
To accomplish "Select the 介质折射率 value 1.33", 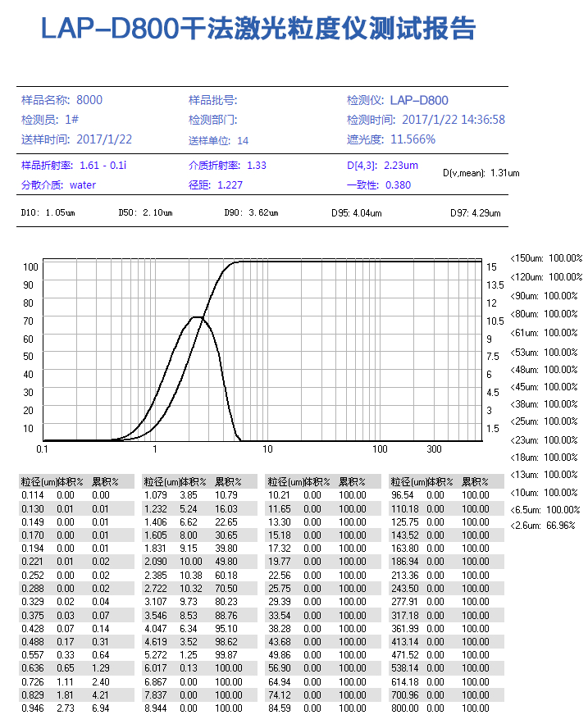I will tap(257, 166).
